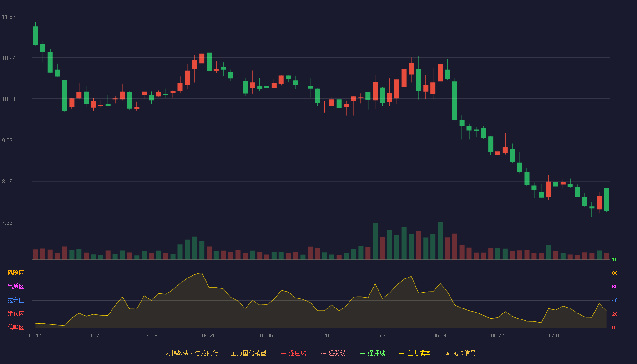Viewport: 637px width, 364px height.
Task: Click the 低吸区 zone label
Action: (x=15, y=327)
